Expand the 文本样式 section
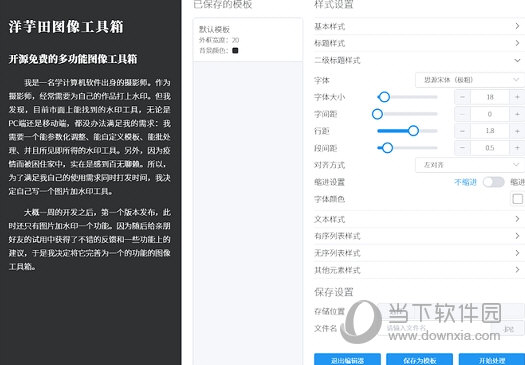This screenshot has width=525, height=365. coord(419,219)
